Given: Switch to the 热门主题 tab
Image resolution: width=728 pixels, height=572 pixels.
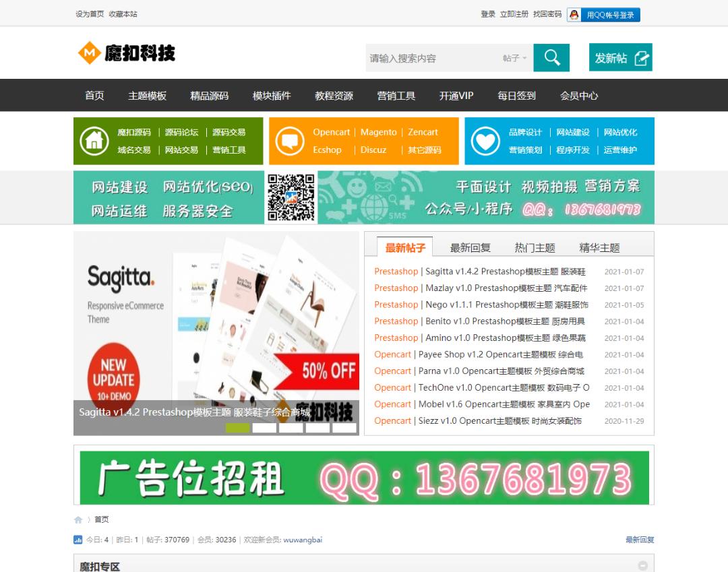Looking at the screenshot, I should pyautogui.click(x=535, y=248).
